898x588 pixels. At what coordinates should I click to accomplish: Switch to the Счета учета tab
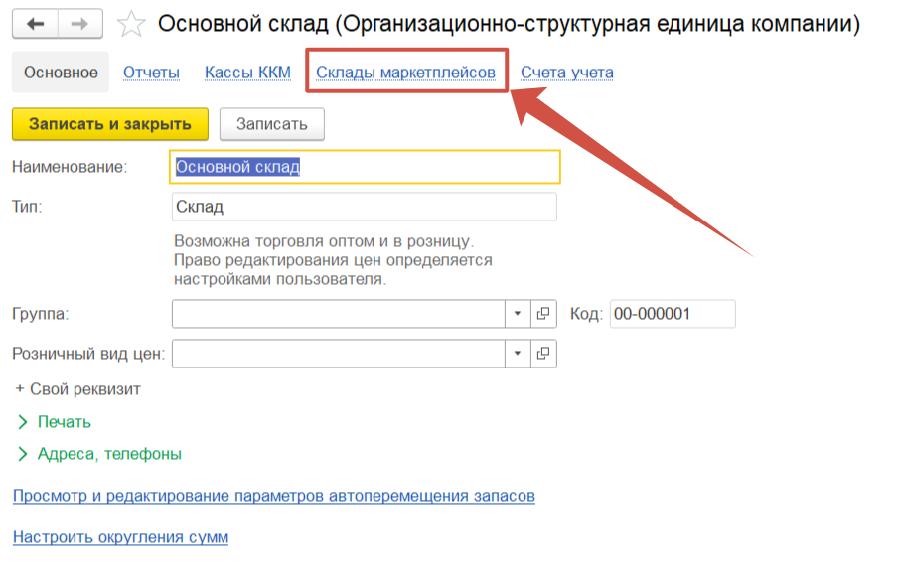tap(566, 73)
